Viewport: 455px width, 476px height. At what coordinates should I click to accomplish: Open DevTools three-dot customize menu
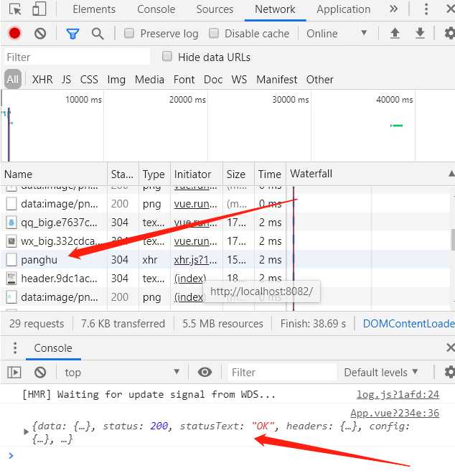coord(426,9)
